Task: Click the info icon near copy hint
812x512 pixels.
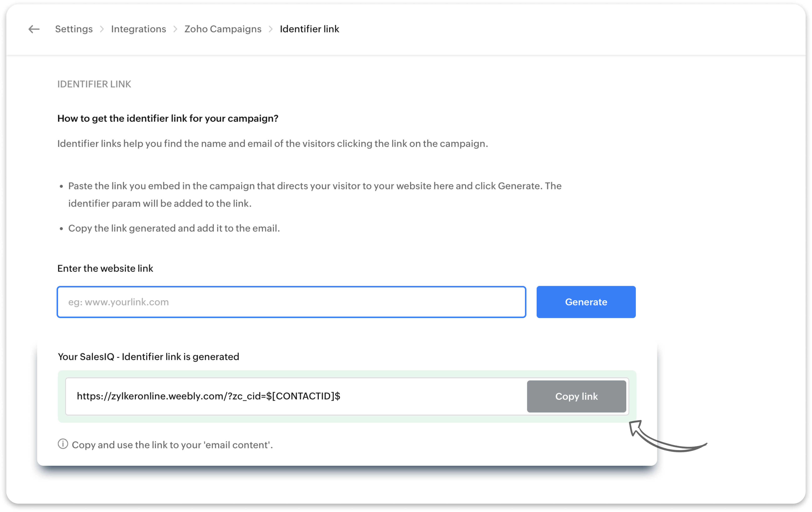Action: click(63, 444)
